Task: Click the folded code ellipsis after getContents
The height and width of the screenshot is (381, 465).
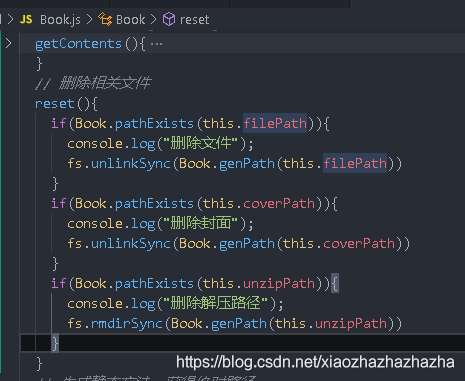Action: pyautogui.click(x=156, y=44)
